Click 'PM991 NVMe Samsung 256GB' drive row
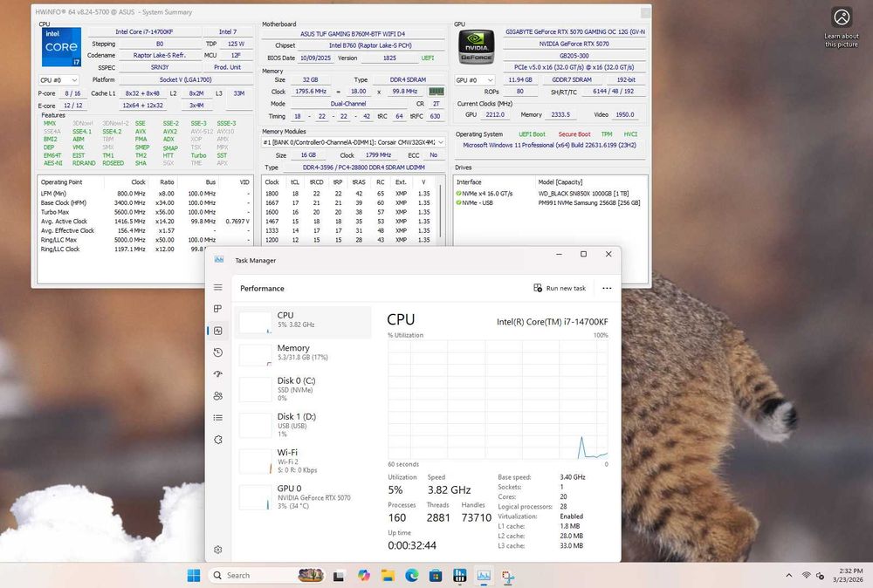The image size is (873, 588). (549, 203)
